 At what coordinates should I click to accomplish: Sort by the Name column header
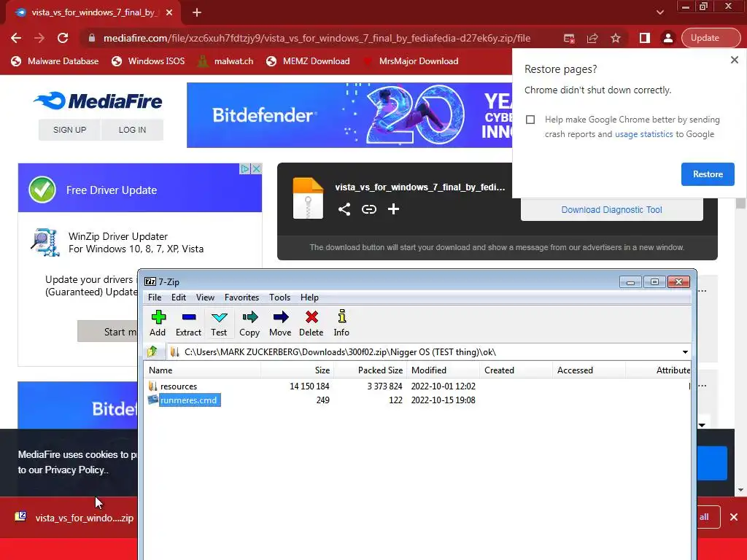pos(203,370)
